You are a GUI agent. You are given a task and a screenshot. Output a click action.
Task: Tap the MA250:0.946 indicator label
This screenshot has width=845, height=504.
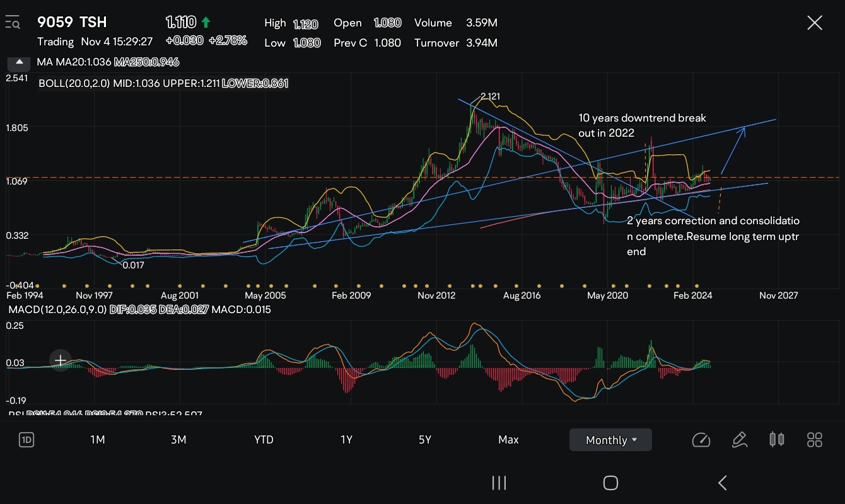point(146,62)
